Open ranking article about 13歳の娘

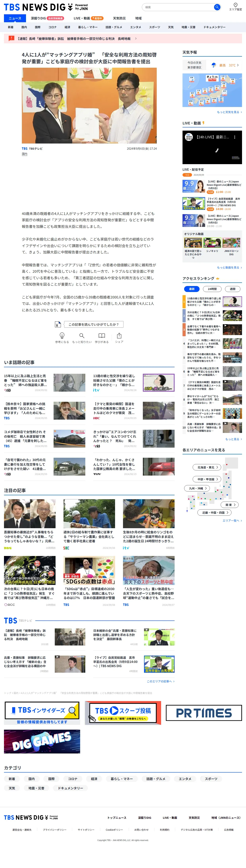(212, 302)
